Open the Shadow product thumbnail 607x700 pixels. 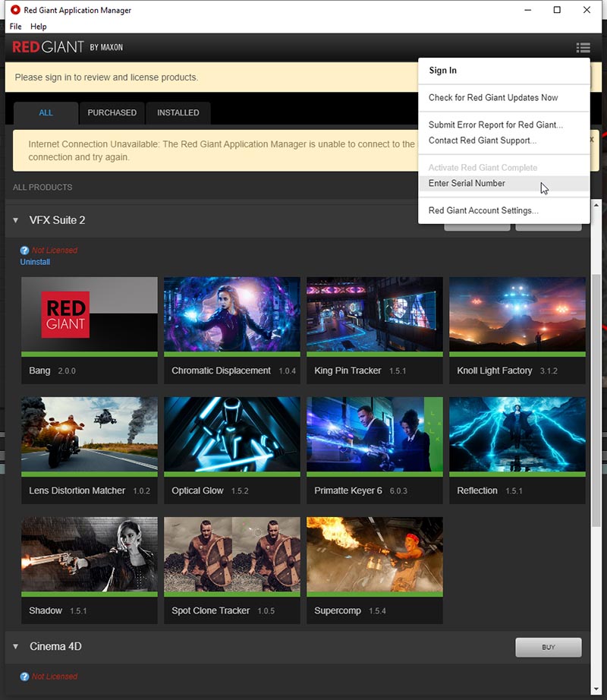pos(90,554)
